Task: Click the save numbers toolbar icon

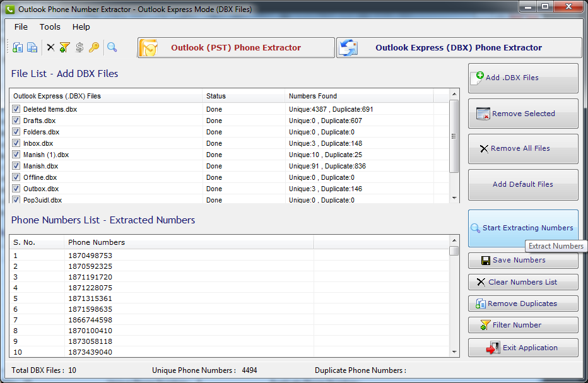Action: coord(33,47)
